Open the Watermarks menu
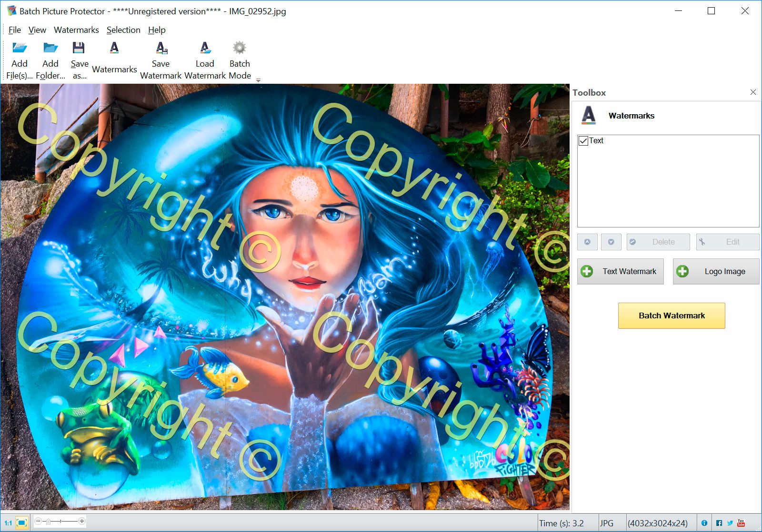The image size is (762, 532). pyautogui.click(x=76, y=30)
